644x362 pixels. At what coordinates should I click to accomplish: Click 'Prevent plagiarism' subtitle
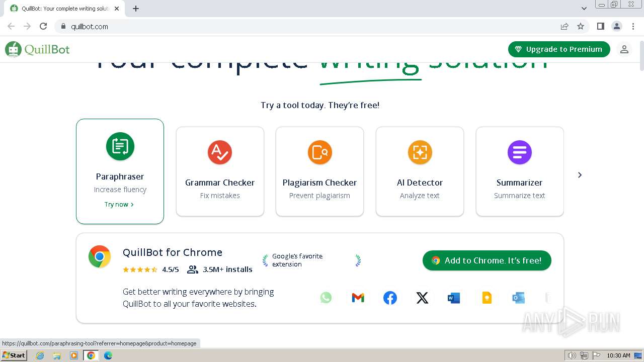point(319,196)
